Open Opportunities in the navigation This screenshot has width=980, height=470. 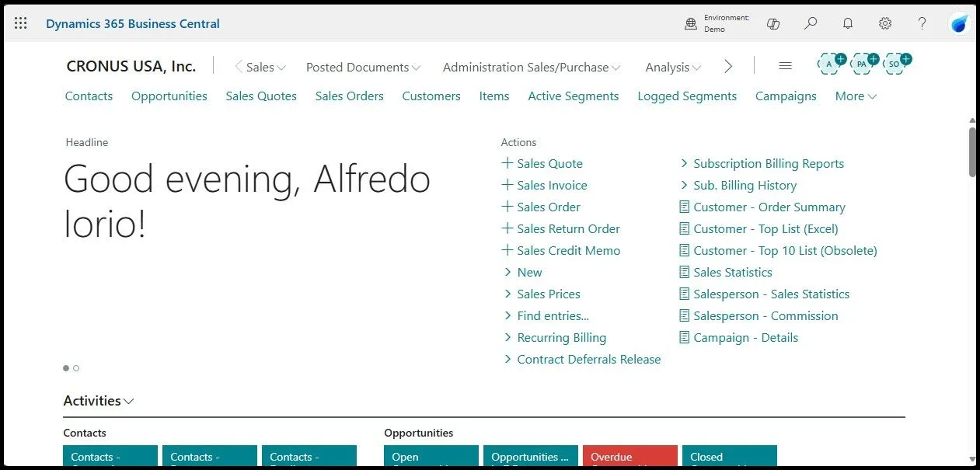(x=169, y=96)
